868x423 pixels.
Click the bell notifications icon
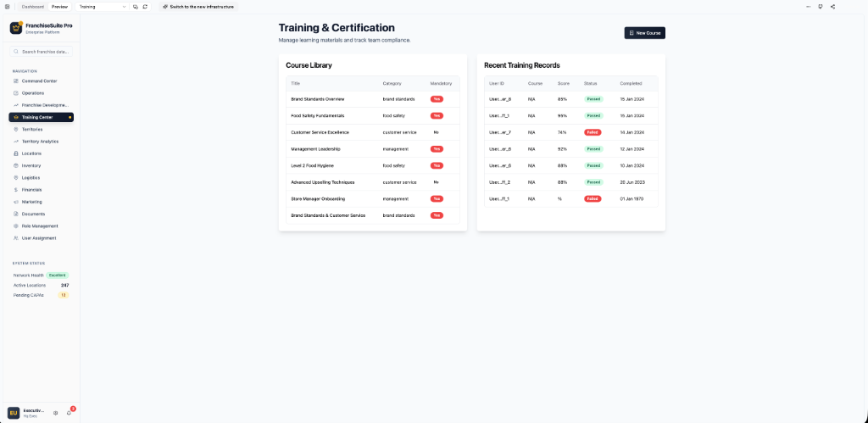pyautogui.click(x=69, y=413)
